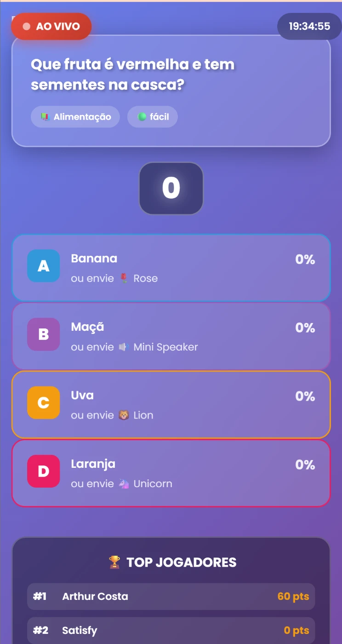Click the orange C letter badge

click(x=44, y=403)
